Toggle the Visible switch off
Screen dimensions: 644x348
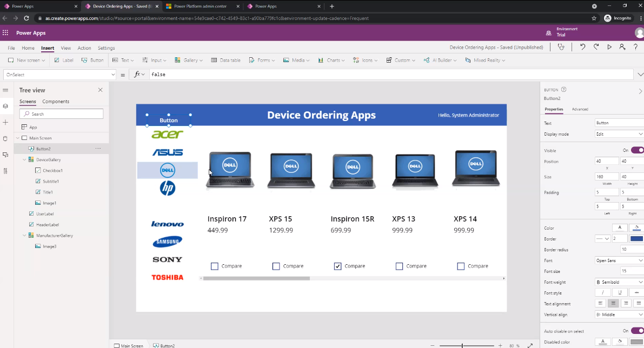pyautogui.click(x=638, y=150)
